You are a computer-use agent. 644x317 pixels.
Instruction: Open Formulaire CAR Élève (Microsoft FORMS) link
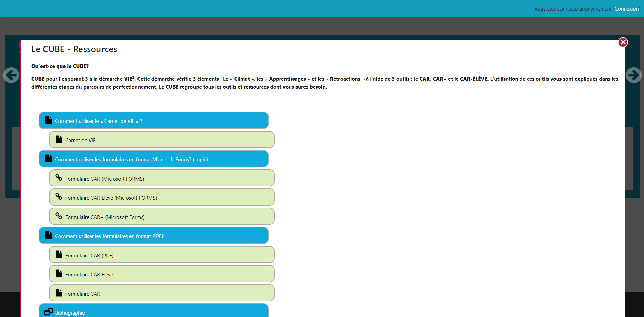(x=162, y=197)
